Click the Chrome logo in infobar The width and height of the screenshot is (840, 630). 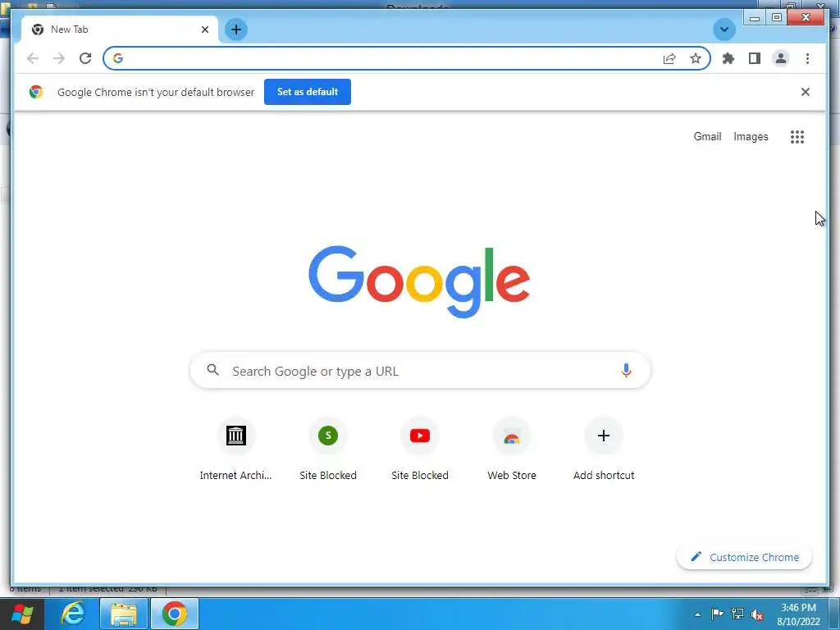[36, 92]
